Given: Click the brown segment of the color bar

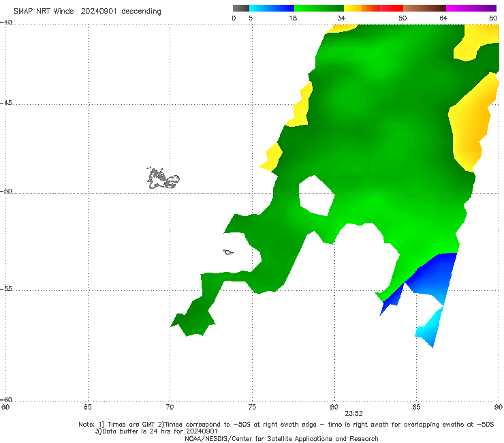Looking at the screenshot, I should point(424,8).
